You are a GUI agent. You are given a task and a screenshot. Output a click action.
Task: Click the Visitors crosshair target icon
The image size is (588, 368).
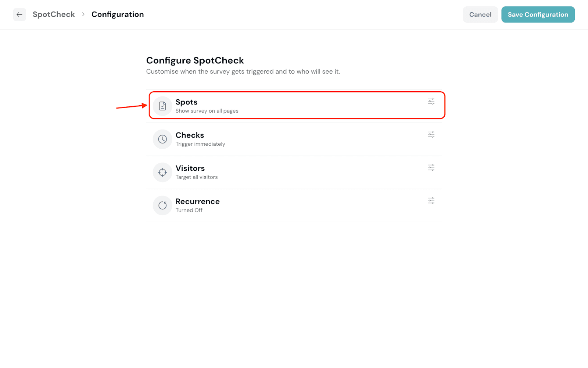point(162,172)
